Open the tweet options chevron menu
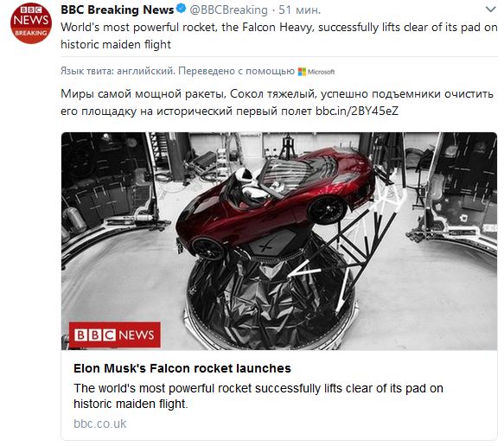This screenshot has width=504, height=446. (490, 10)
